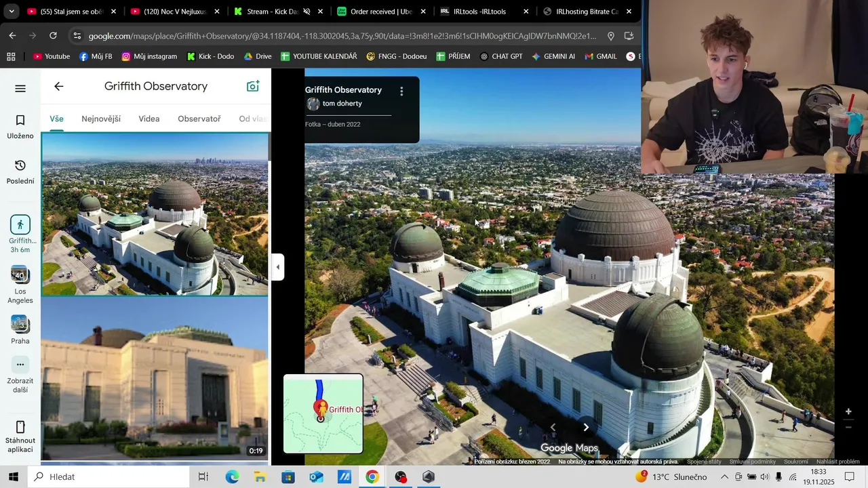Open the Můj instagram bookmark

click(149, 56)
